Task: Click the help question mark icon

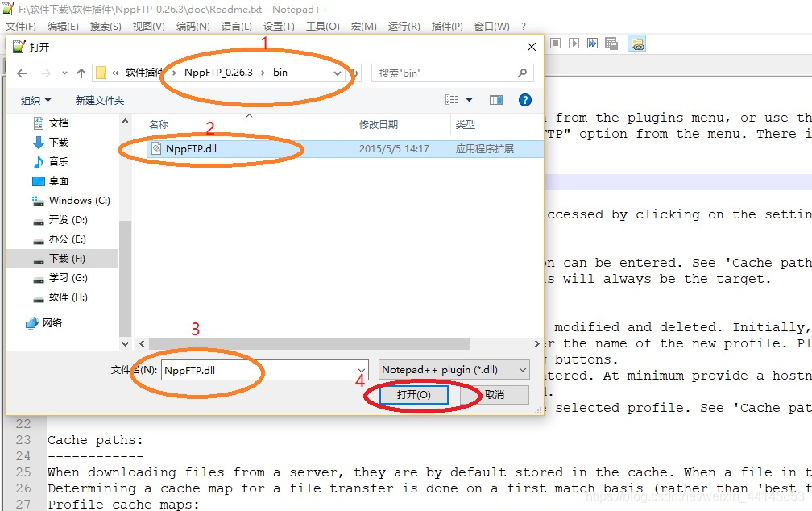Action: [525, 100]
